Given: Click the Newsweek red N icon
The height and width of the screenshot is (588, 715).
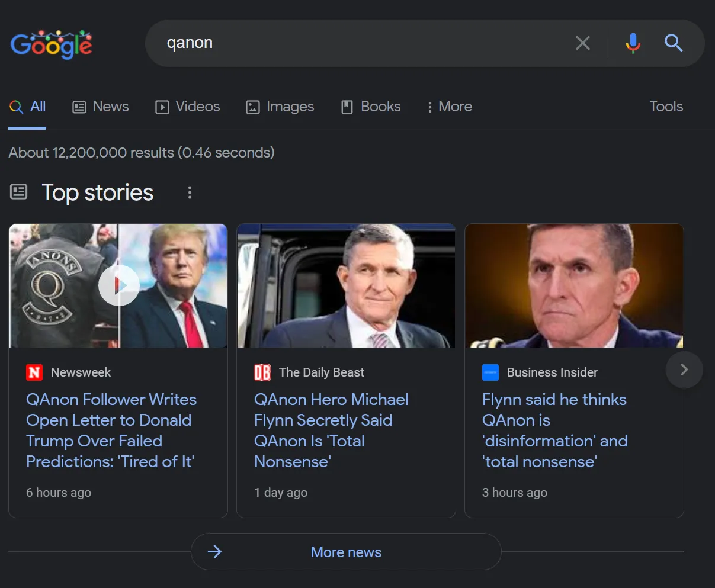Looking at the screenshot, I should pos(34,372).
